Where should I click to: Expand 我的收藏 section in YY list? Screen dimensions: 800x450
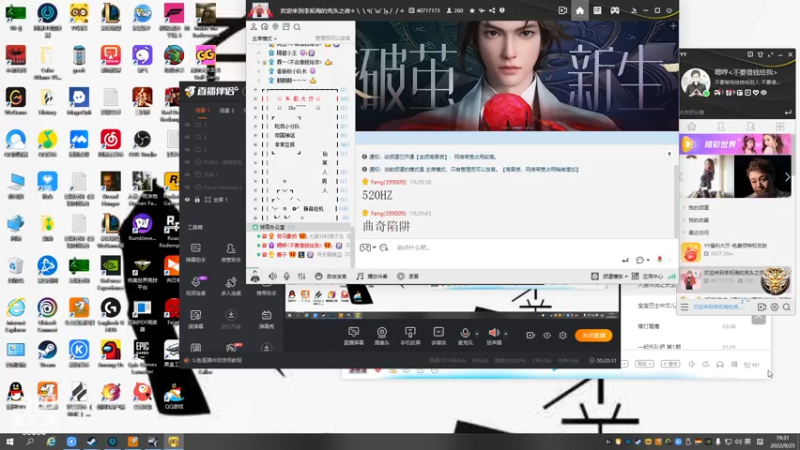(x=698, y=220)
